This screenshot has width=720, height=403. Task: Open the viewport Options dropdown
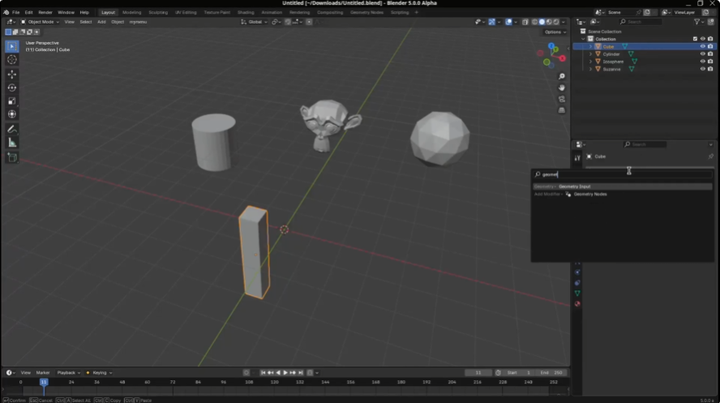tap(555, 32)
